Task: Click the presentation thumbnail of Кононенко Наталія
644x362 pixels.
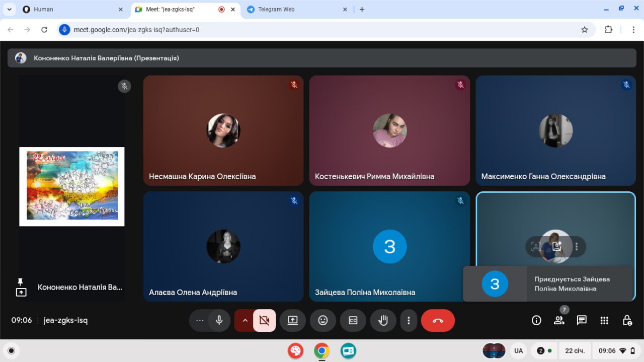Action: pyautogui.click(x=72, y=186)
